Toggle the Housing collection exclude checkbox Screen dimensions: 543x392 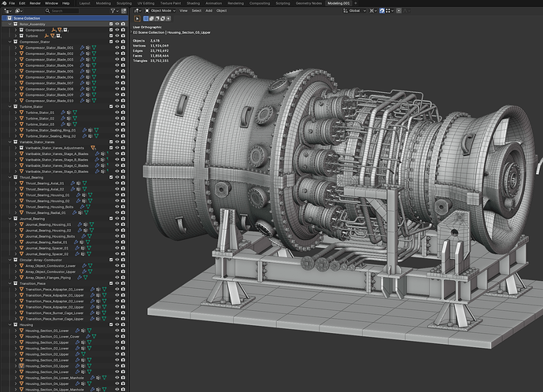tap(111, 324)
